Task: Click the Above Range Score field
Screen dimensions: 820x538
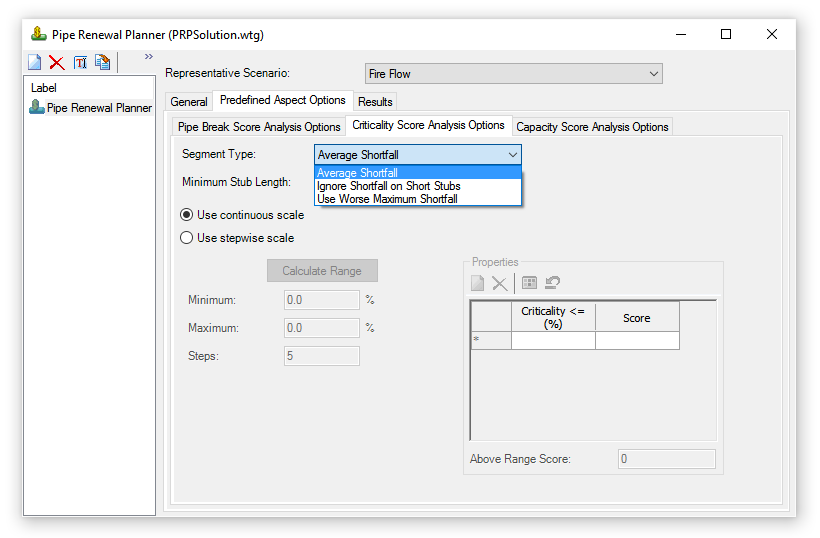Action: tap(666, 459)
